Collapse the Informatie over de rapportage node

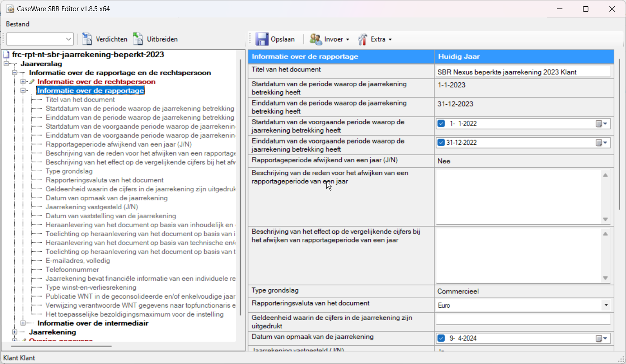[x=23, y=91]
